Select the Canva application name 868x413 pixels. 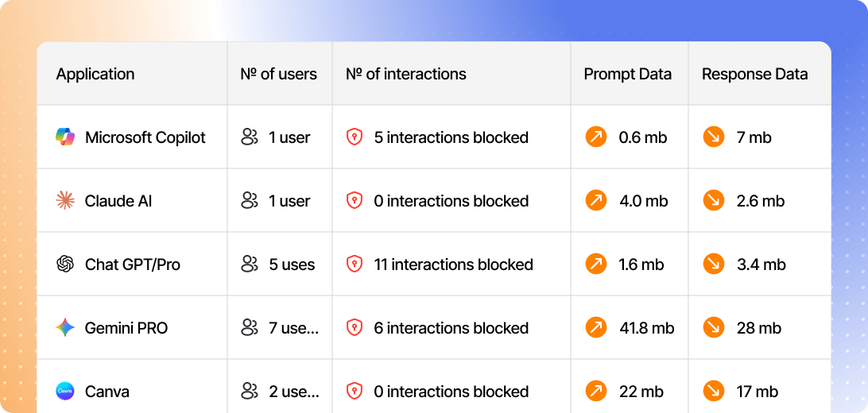click(x=107, y=392)
